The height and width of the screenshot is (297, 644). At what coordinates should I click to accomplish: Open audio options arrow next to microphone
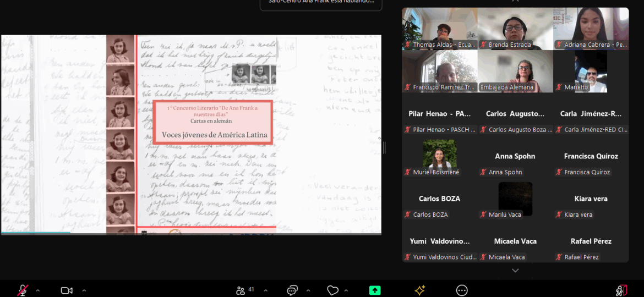pos(37,290)
